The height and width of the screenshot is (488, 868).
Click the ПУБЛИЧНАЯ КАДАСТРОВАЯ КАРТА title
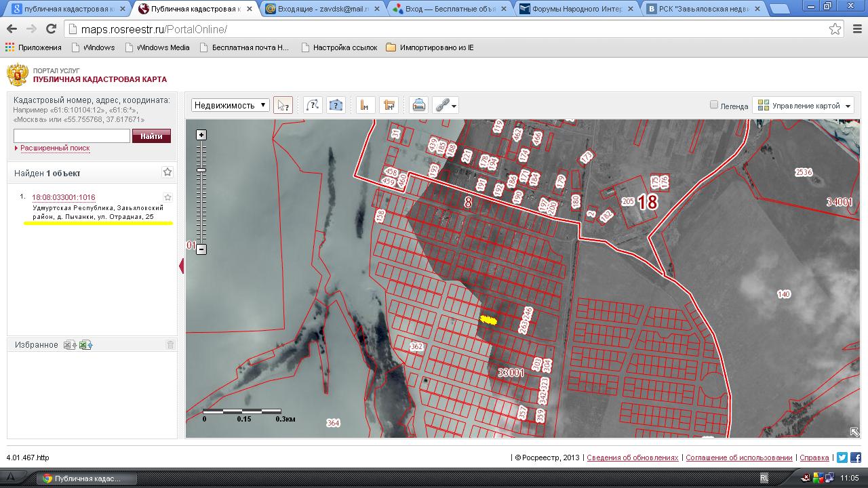point(100,79)
